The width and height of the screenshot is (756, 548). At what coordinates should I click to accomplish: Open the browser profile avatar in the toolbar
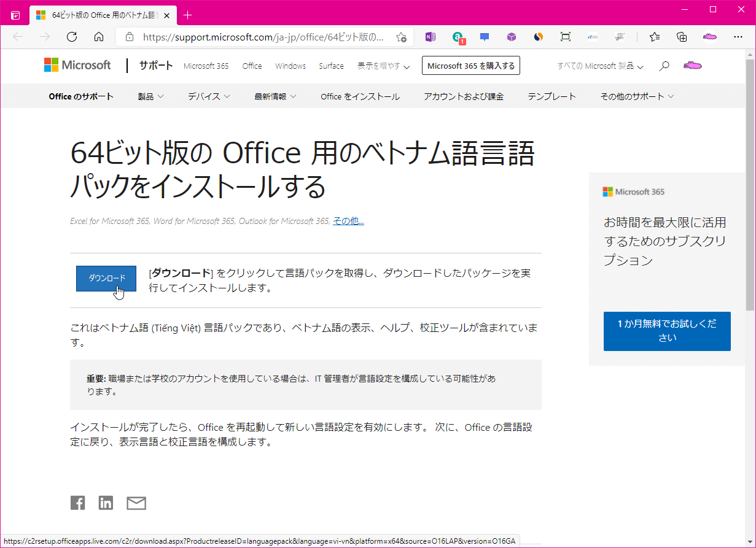(710, 37)
